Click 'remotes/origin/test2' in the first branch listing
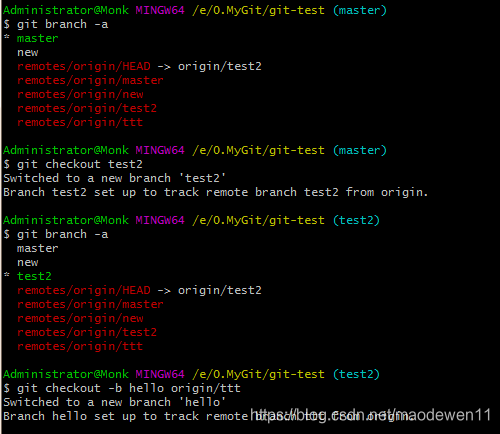This screenshot has height=434, width=500. [x=87, y=108]
